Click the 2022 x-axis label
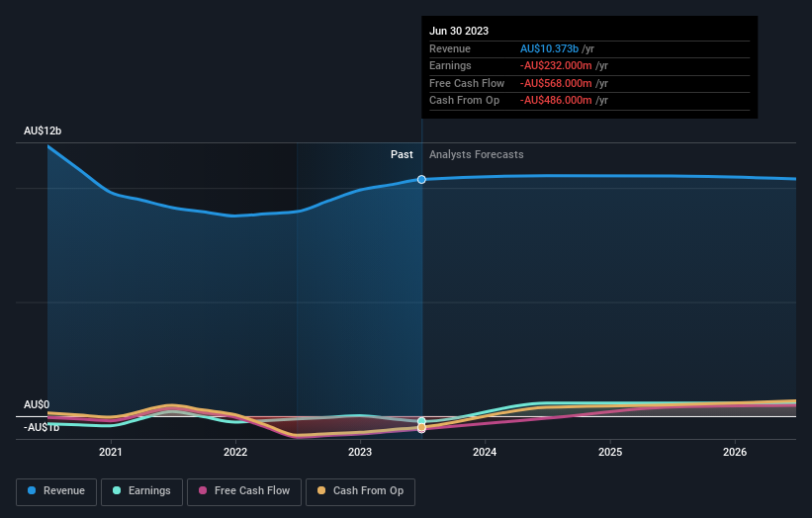The image size is (812, 518). (235, 452)
